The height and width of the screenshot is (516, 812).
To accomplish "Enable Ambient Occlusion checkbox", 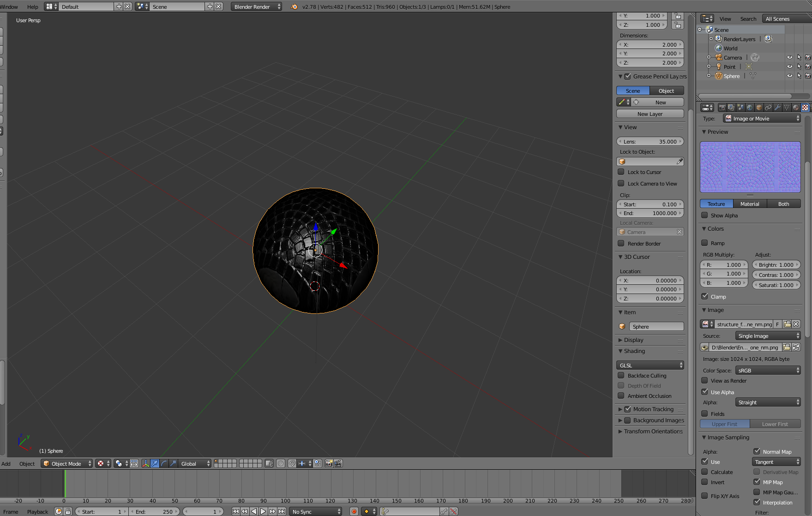I will click(x=621, y=396).
